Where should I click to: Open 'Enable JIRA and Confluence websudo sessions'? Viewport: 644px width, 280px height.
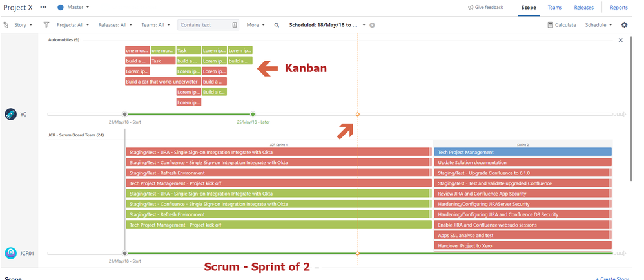[523, 225]
